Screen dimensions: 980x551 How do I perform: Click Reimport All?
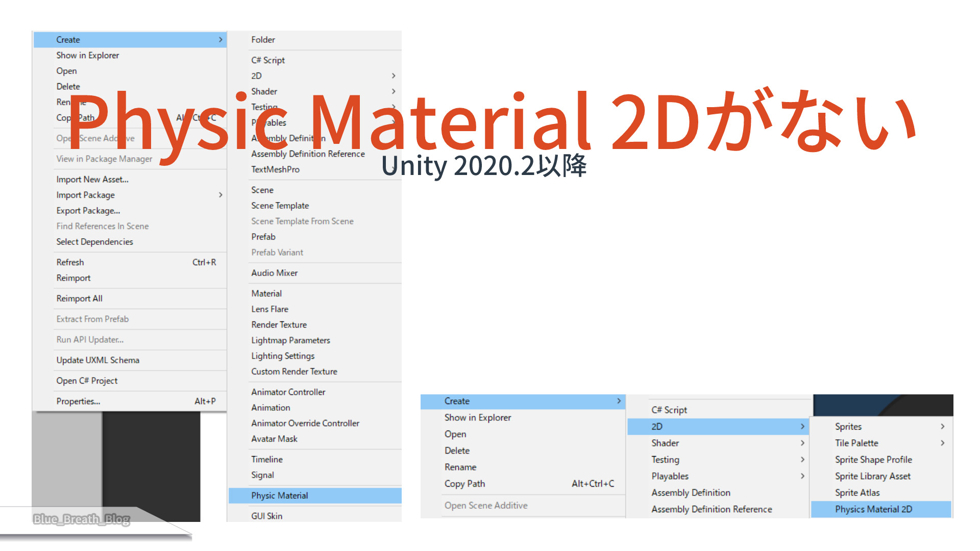80,298
